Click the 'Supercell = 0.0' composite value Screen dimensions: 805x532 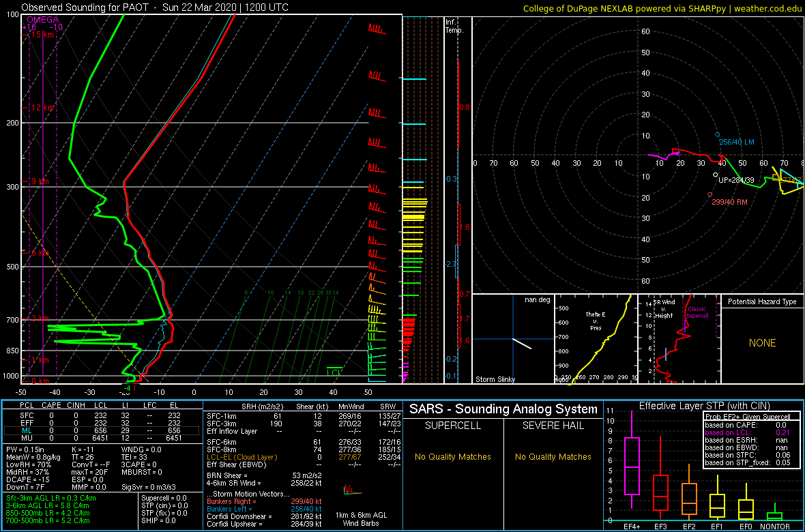pyautogui.click(x=164, y=498)
